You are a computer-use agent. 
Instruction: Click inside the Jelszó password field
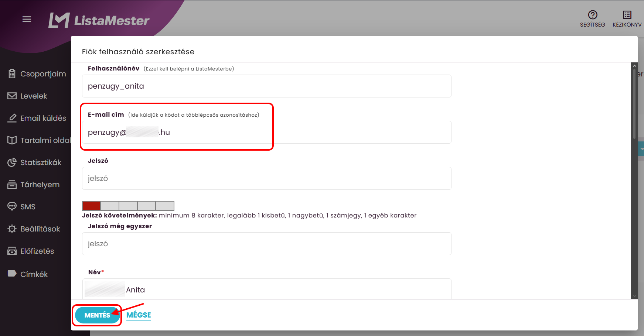pos(266,178)
